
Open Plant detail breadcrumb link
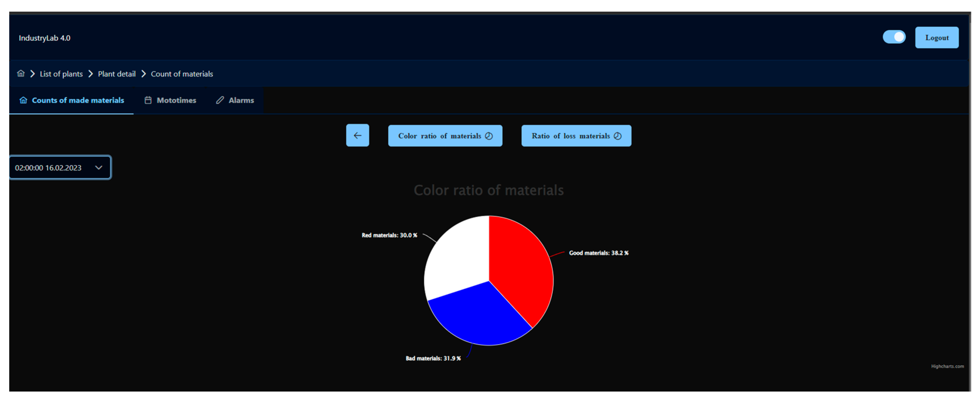coord(116,74)
